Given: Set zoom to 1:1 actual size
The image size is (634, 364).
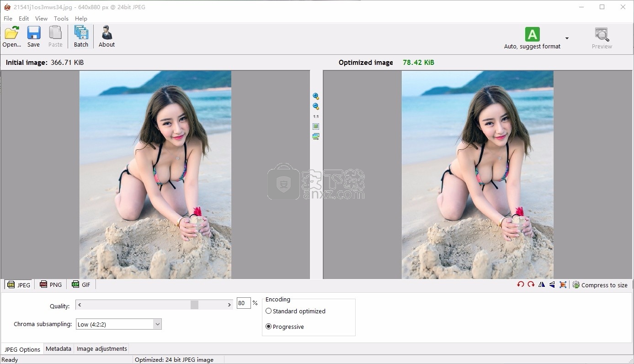Looking at the screenshot, I should click(316, 116).
